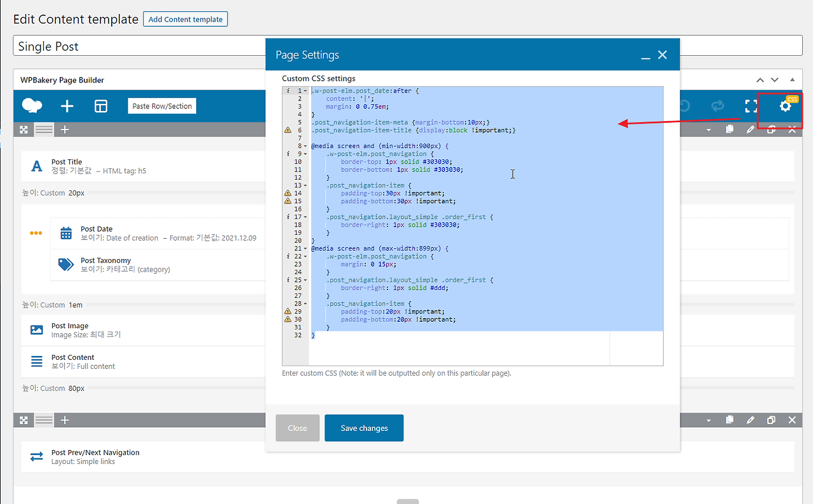Click the warning icon on CSS line 29
Viewport: 813px width, 504px height.
[288, 312]
